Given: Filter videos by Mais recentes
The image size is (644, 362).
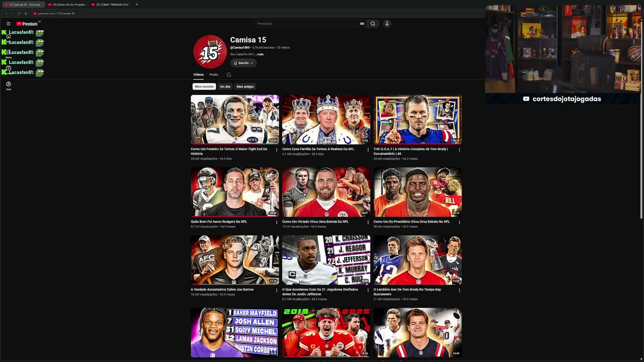Looking at the screenshot, I should point(204,86).
